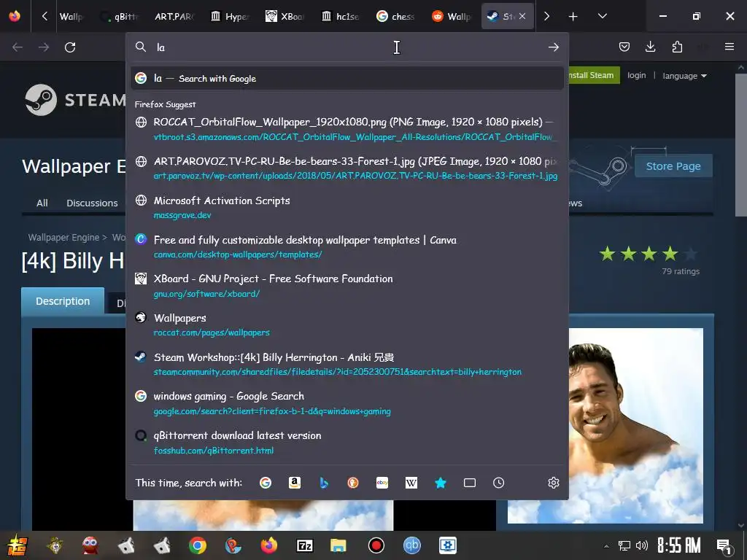
Task: Open File Explorer from the taskbar
Action: 338,545
